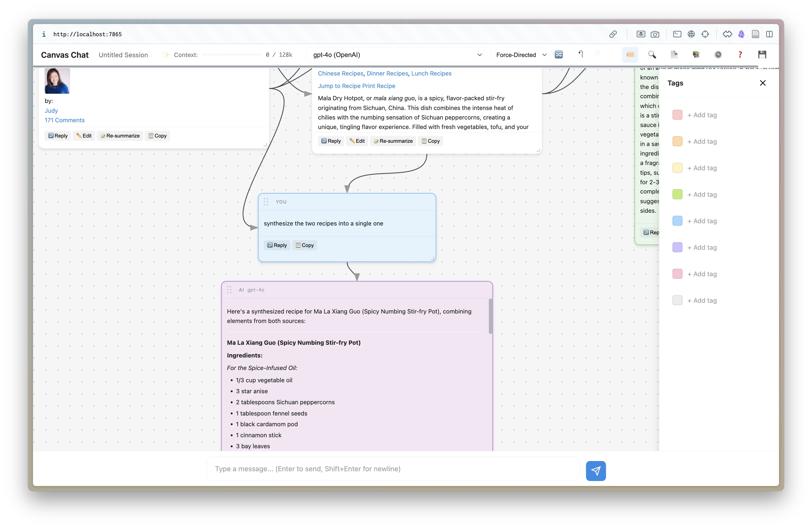Open the gpt-4o (OpenAI) model selector

click(396, 54)
